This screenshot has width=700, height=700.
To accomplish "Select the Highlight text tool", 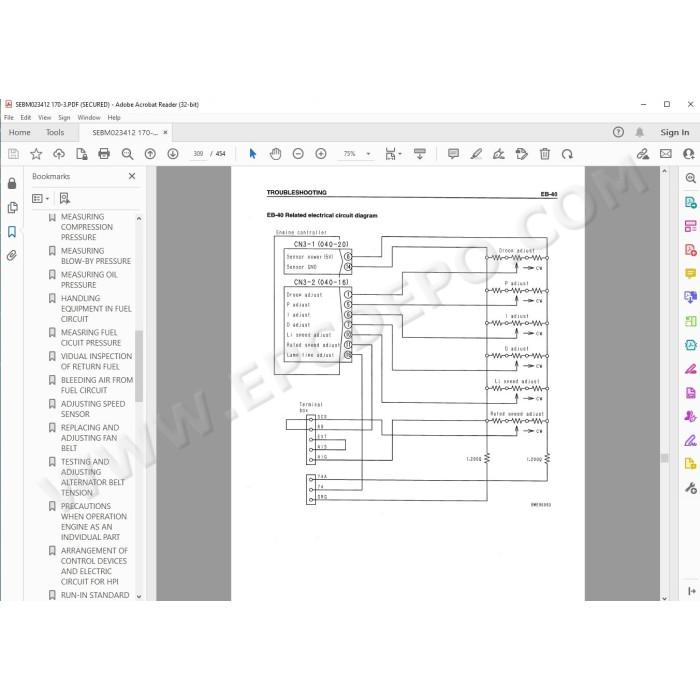I will pos(476,154).
